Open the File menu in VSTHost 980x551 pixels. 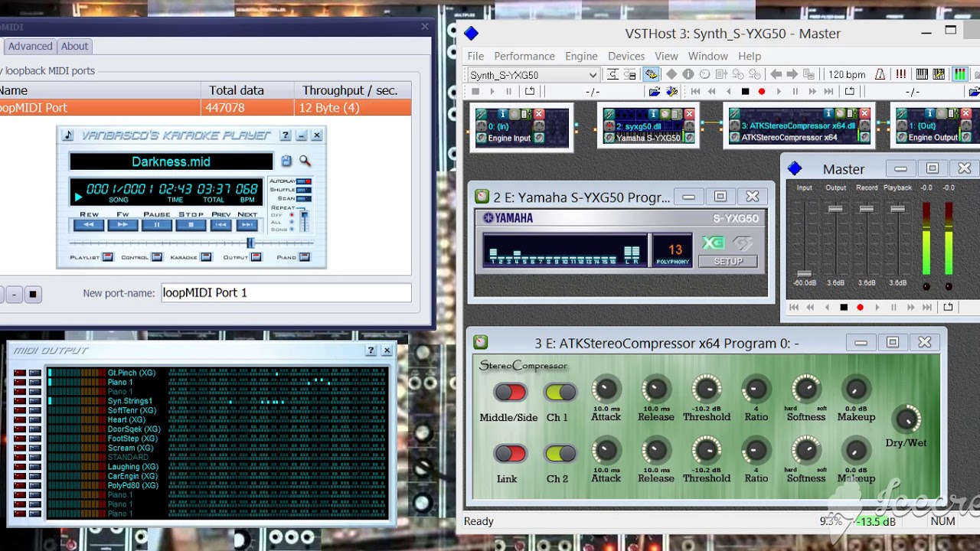click(475, 56)
